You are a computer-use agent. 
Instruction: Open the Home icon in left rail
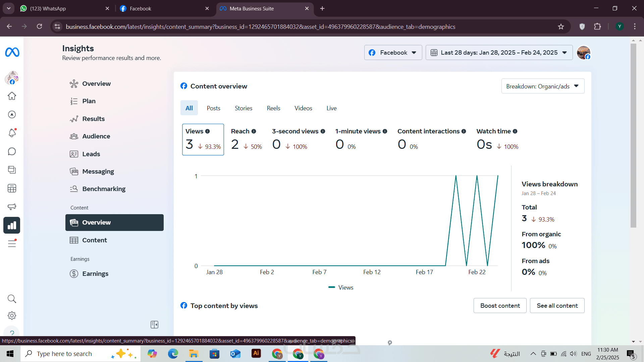(12, 96)
